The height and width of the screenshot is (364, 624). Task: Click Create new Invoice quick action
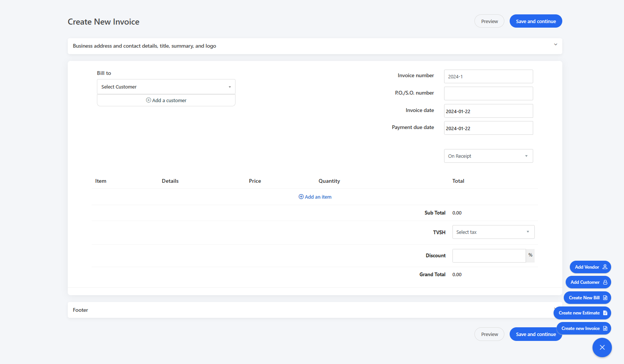coord(584,328)
